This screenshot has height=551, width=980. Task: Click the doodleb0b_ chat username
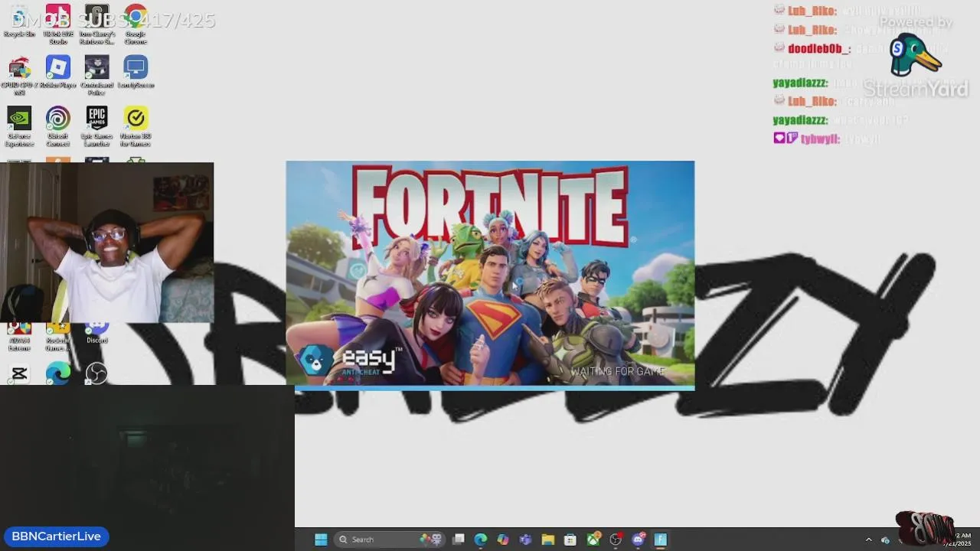coord(818,48)
